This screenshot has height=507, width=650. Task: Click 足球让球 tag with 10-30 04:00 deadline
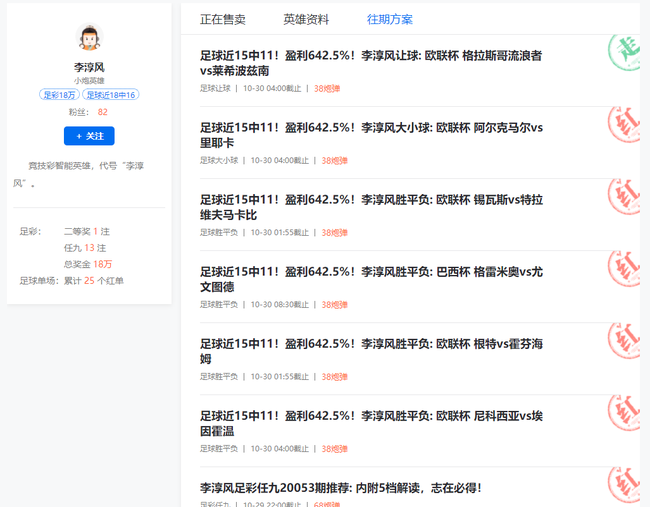215,88
